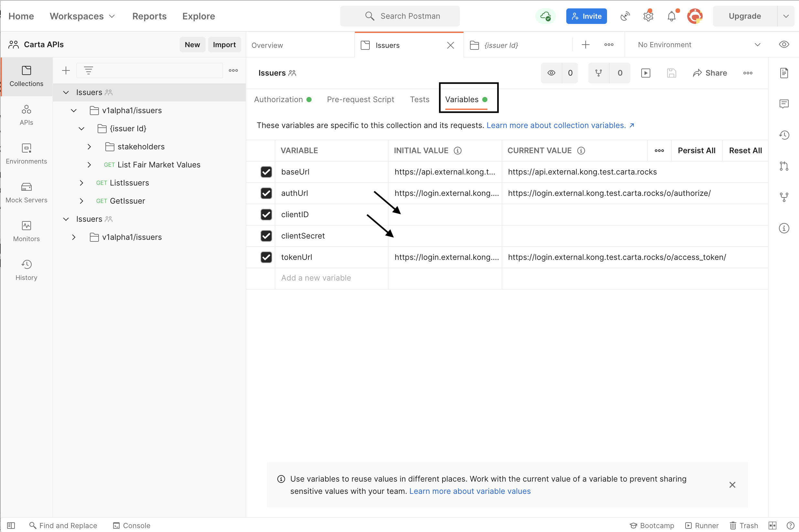Image resolution: width=799 pixels, height=532 pixels.
Task: Open the dropdown arrow beside Upgrade
Action: point(786,16)
